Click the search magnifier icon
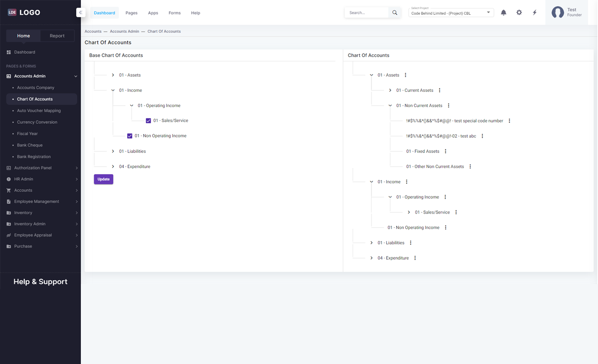598x364 pixels. [394, 13]
